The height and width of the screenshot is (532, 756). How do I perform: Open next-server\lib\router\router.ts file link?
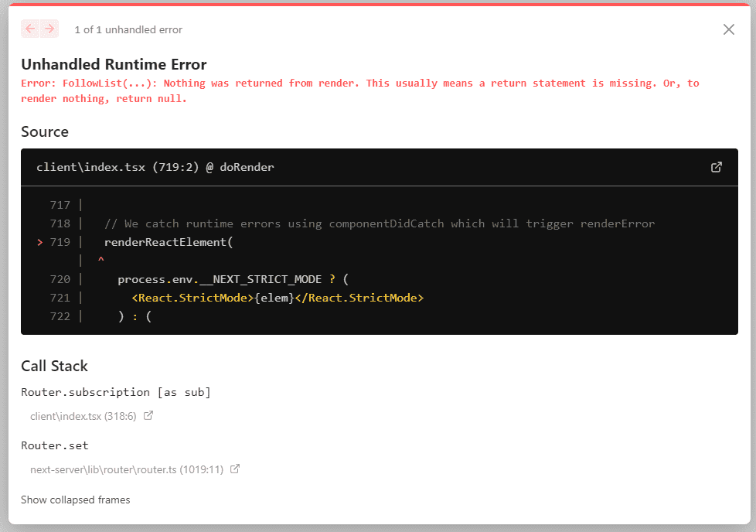127,470
